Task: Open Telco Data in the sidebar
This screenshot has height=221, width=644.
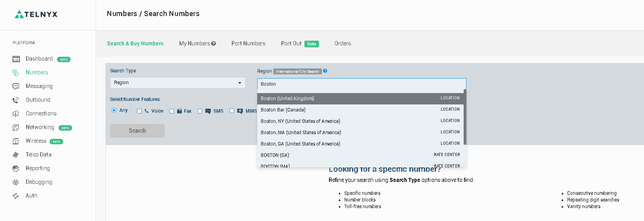Action: (x=39, y=155)
